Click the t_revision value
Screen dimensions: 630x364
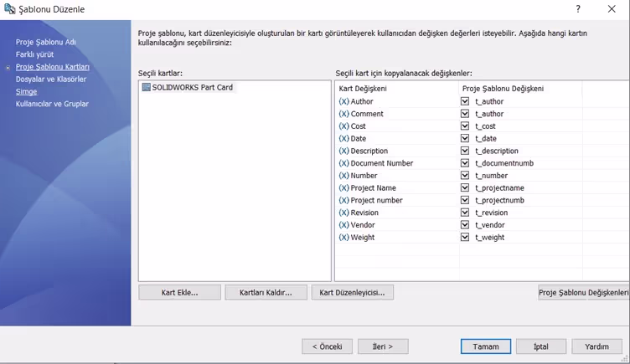pyautogui.click(x=492, y=213)
